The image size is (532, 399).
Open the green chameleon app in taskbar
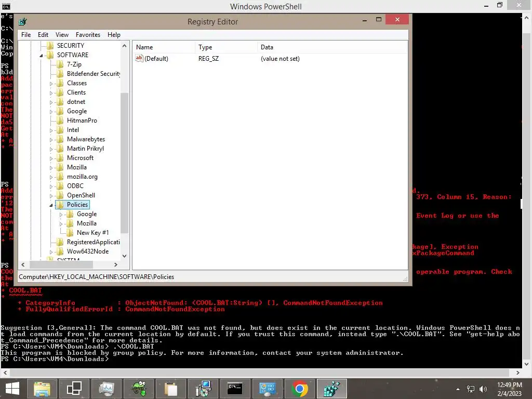click(x=139, y=389)
